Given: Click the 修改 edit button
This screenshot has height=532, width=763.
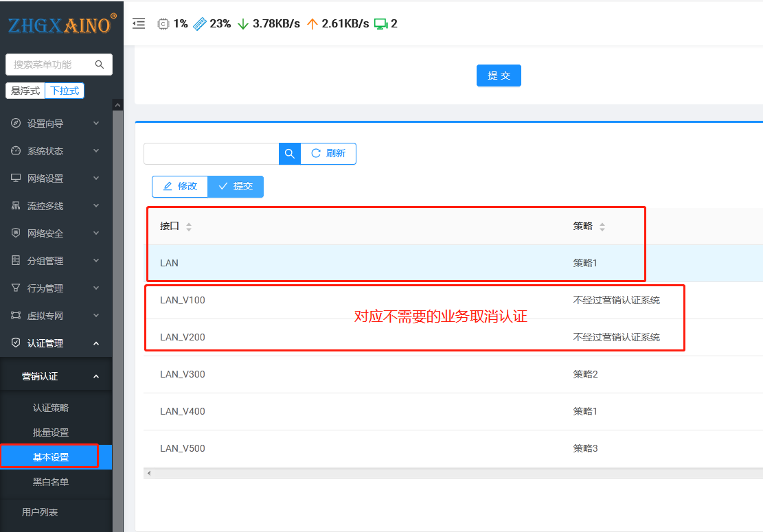Looking at the screenshot, I should pos(180,187).
